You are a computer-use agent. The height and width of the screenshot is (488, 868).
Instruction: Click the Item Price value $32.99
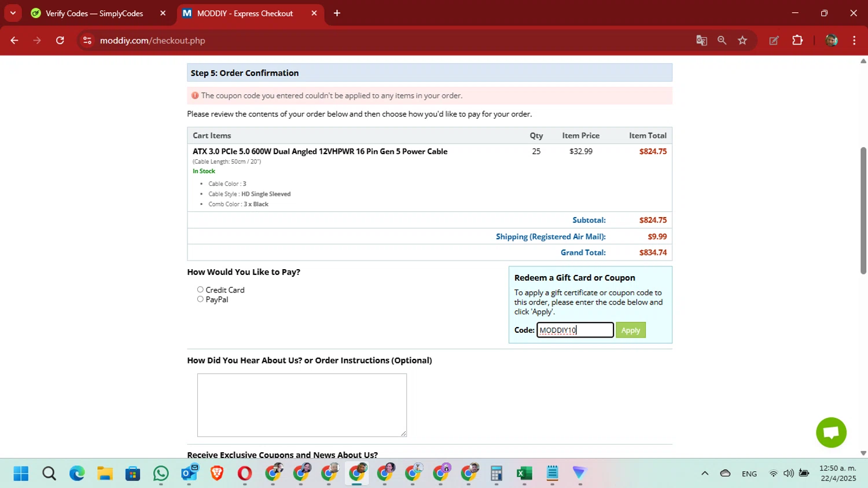581,152
